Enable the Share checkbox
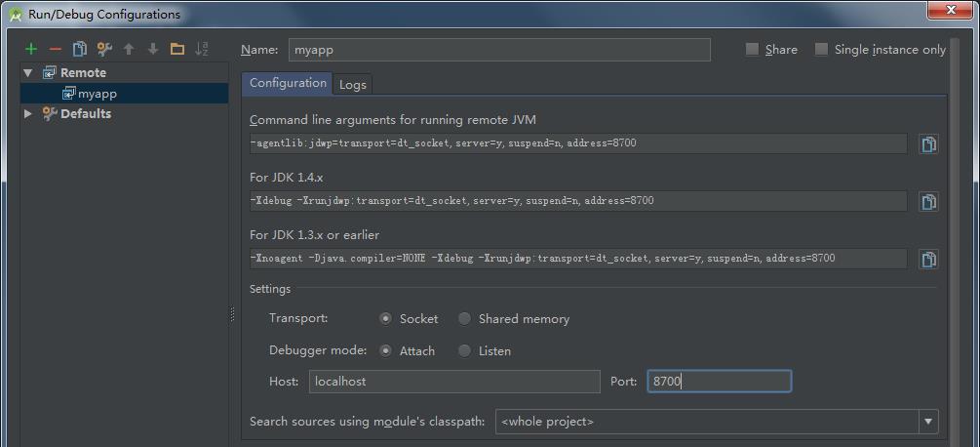The height and width of the screenshot is (447, 980). [752, 50]
